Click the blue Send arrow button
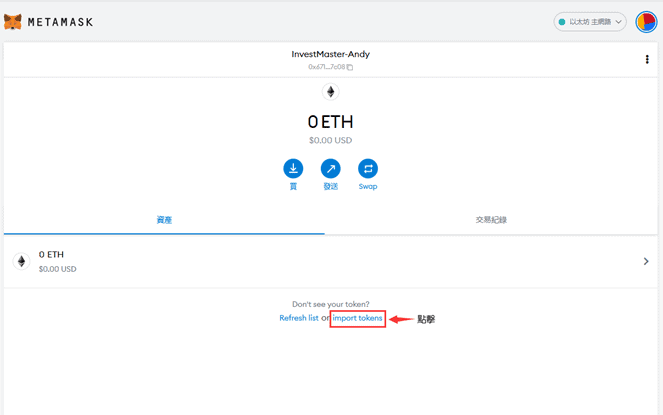This screenshot has height=415, width=663. (330, 168)
